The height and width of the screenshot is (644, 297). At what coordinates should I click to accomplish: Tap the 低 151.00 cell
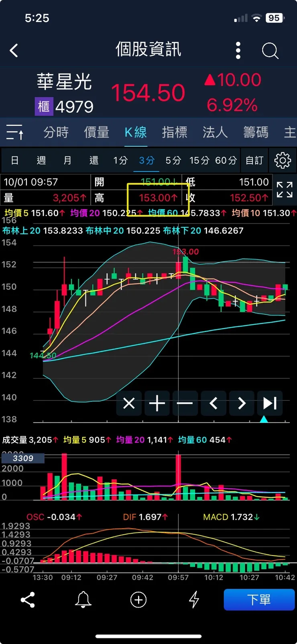click(227, 182)
